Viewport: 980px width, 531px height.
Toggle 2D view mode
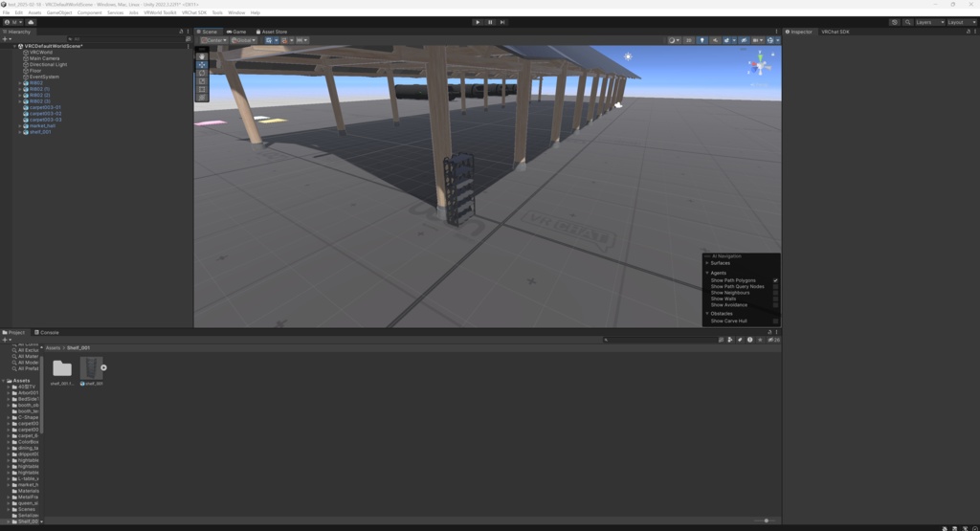689,40
